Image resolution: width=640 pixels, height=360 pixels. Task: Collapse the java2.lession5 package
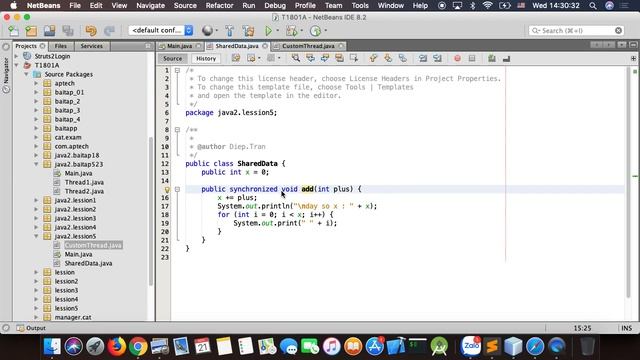(36, 236)
